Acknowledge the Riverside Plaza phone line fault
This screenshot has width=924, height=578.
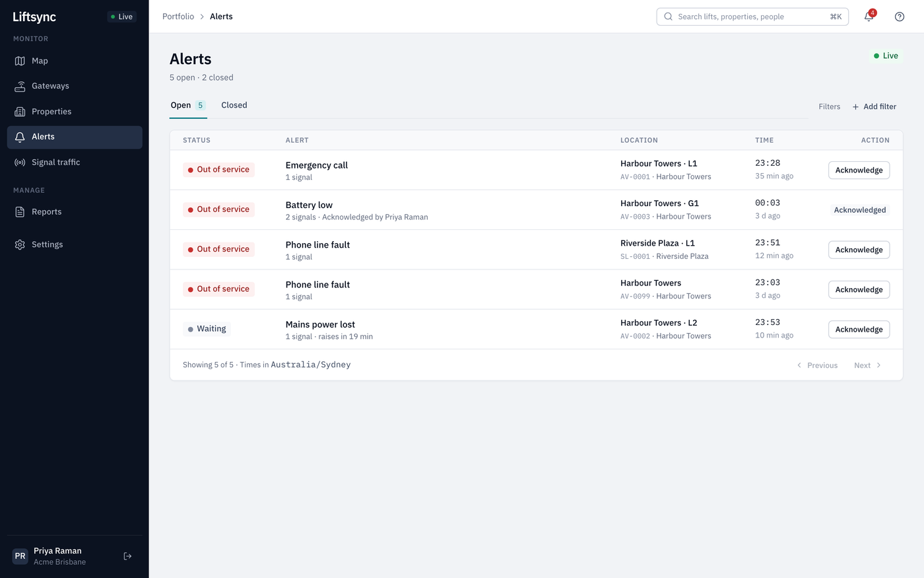click(859, 250)
